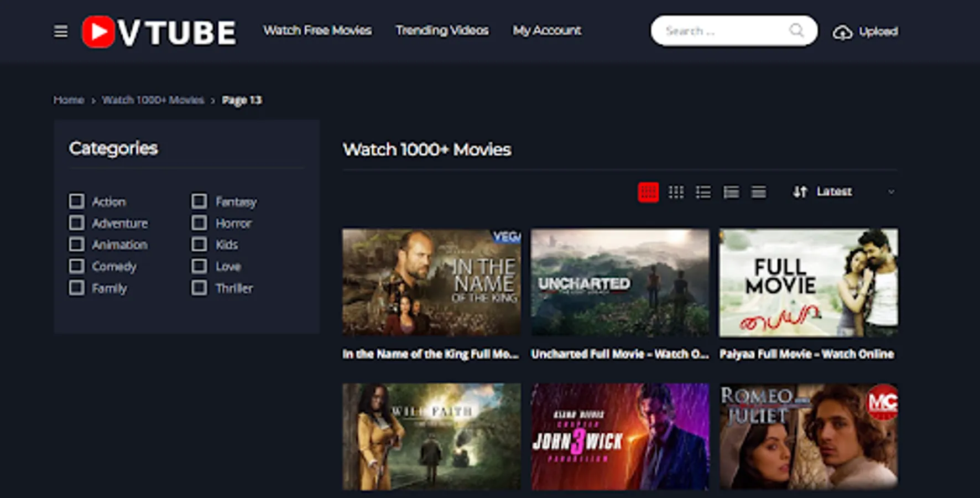
Task: Go to Trending Videos
Action: click(x=442, y=30)
